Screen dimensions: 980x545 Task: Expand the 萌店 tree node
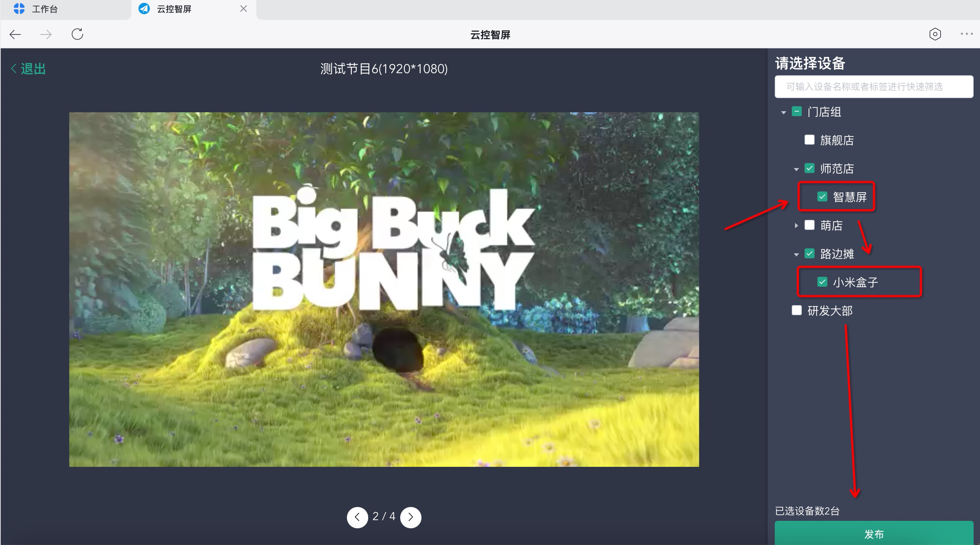click(x=796, y=225)
